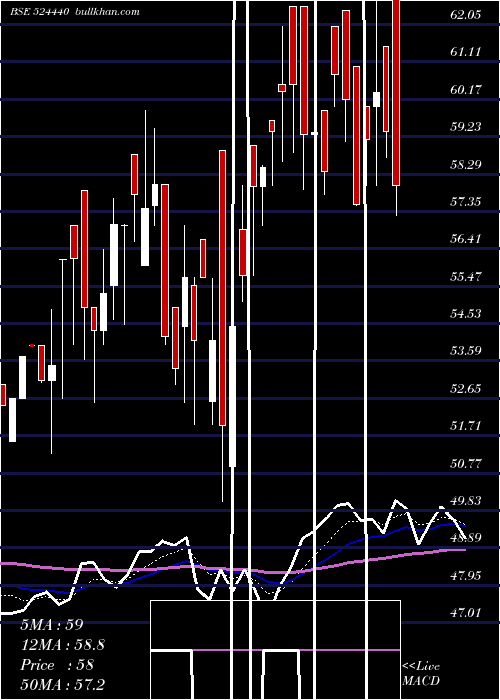The width and height of the screenshot is (500, 700).
Task: Select the 56.41 price axis label
Action: 466,239
